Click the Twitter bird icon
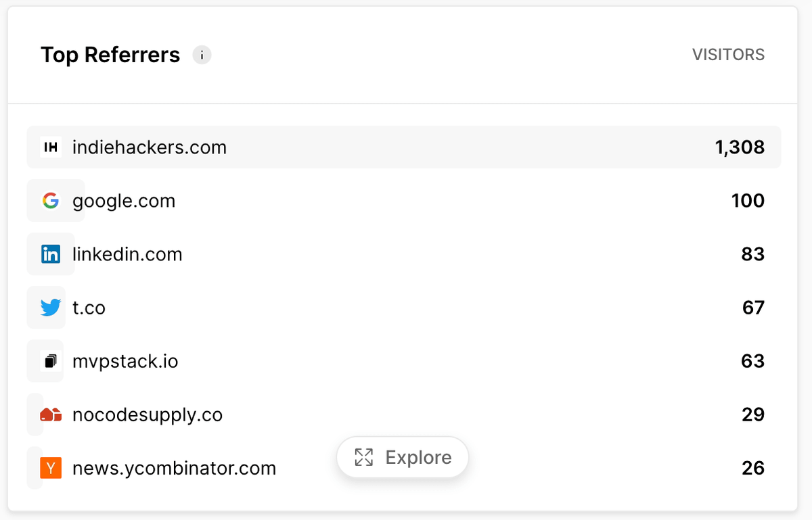The image size is (812, 520). (51, 308)
